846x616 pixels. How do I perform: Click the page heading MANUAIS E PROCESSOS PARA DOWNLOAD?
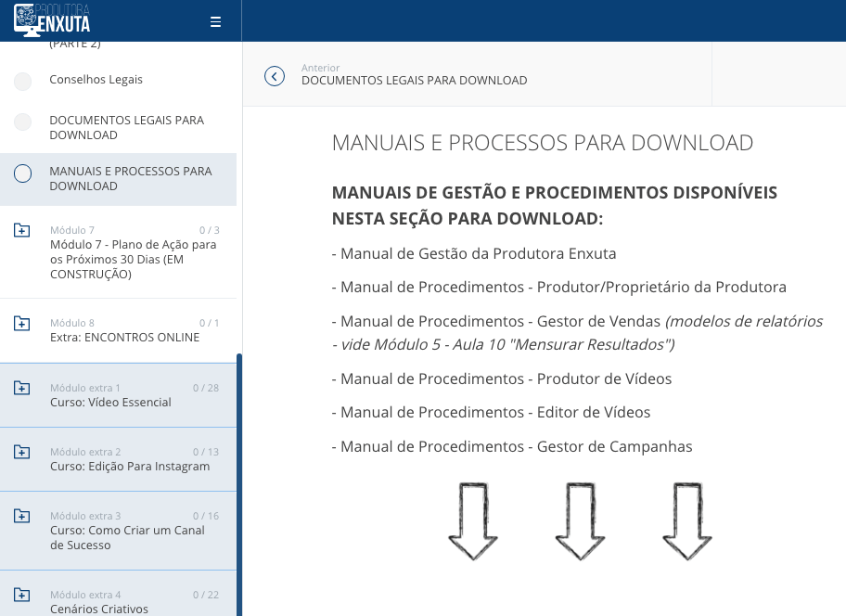tap(543, 143)
